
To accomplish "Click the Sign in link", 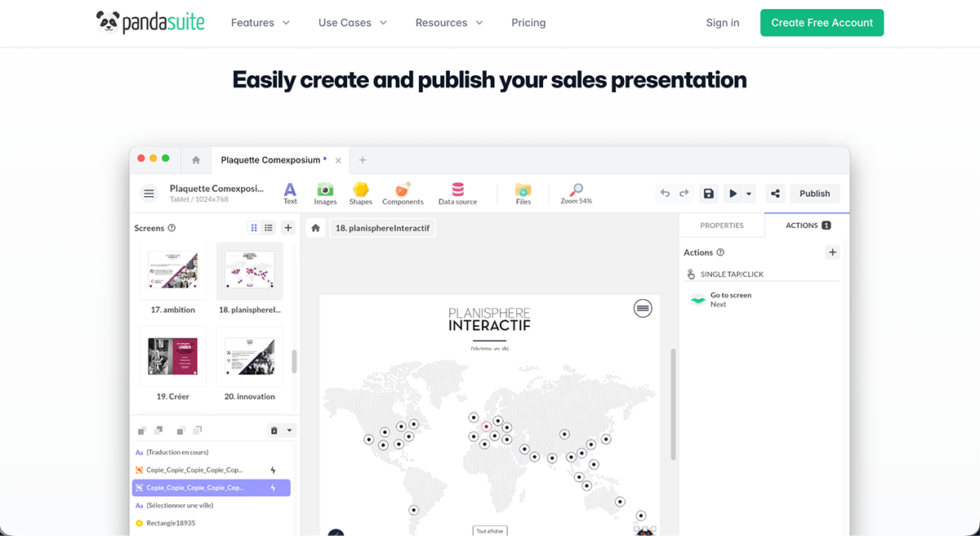I will pos(723,23).
